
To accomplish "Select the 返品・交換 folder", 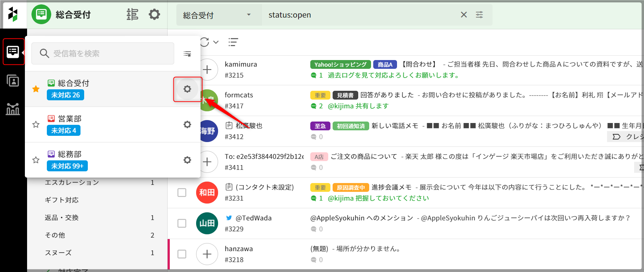I will click(61, 218).
